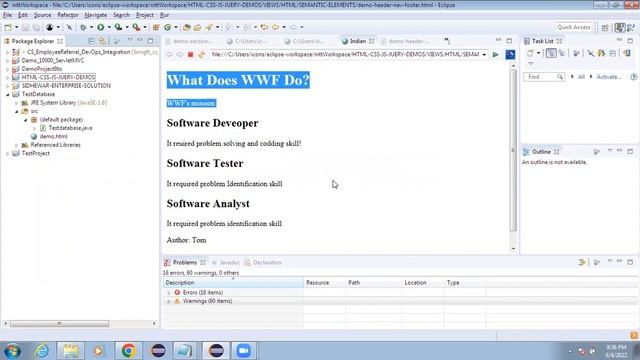Click the Description column header
Screen dimensions: 640x360
233,282
